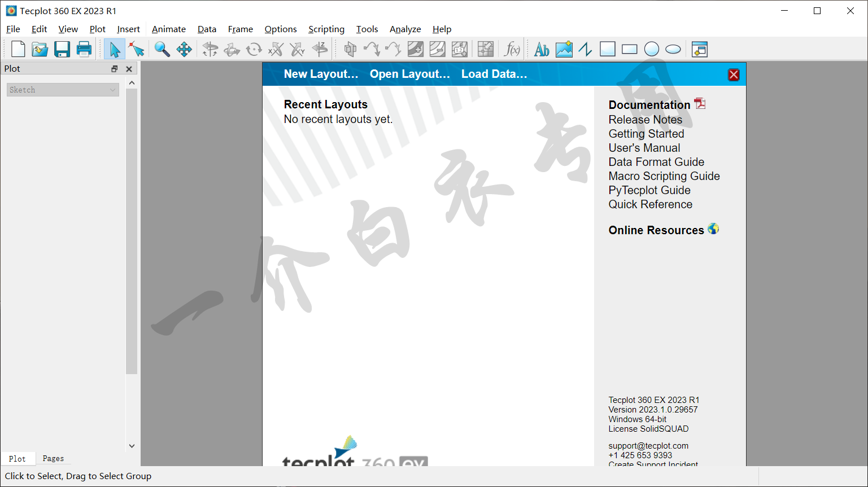Open the Tools menu
The image size is (868, 487).
tap(367, 29)
